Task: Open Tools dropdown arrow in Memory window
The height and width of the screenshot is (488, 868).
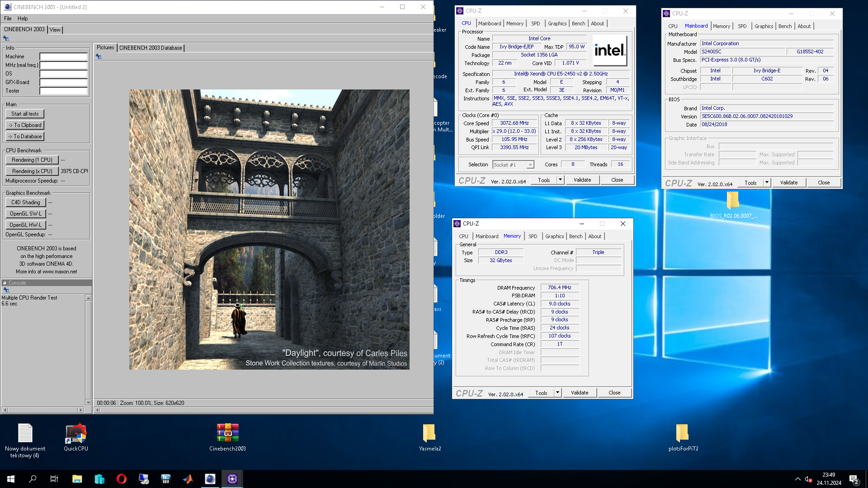Action: click(557, 393)
